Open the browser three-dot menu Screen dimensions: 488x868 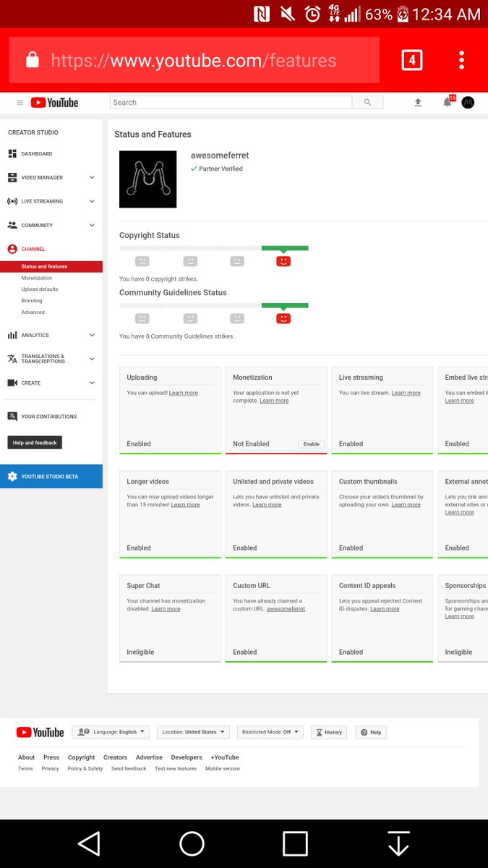pyautogui.click(x=461, y=60)
